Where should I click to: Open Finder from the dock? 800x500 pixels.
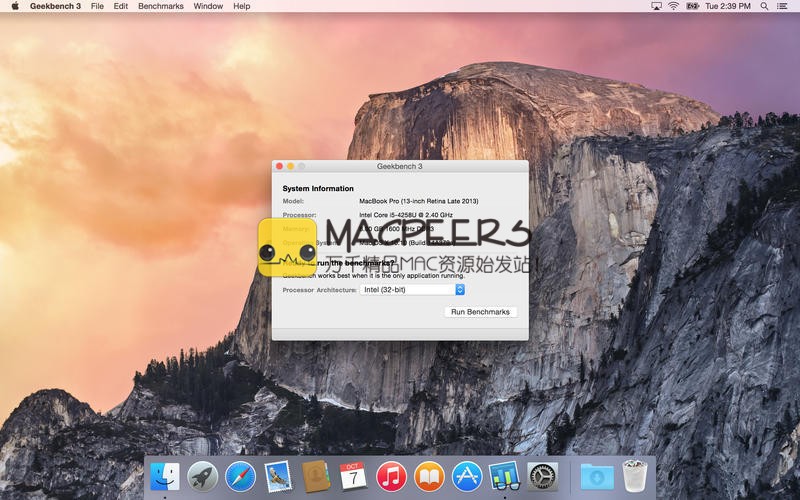[x=165, y=477]
